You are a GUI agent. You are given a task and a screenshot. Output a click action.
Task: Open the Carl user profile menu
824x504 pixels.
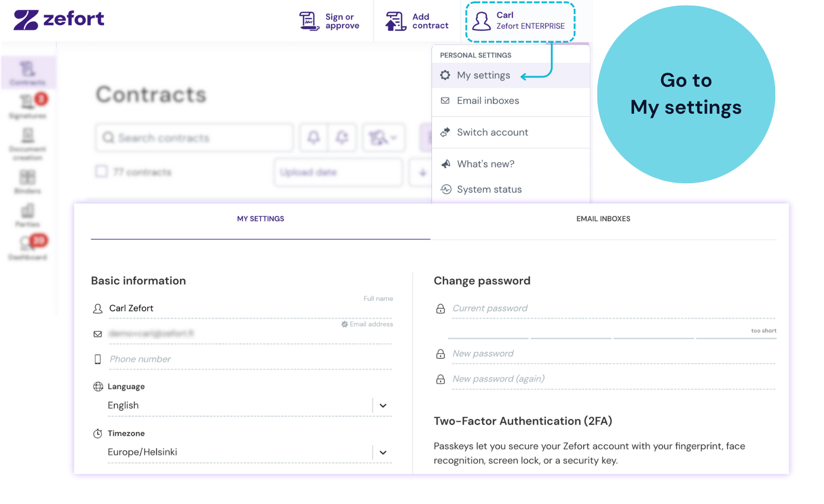tap(520, 21)
